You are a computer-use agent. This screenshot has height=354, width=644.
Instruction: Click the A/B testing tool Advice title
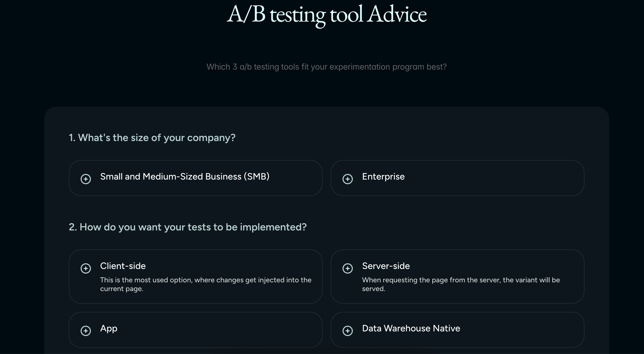[327, 14]
